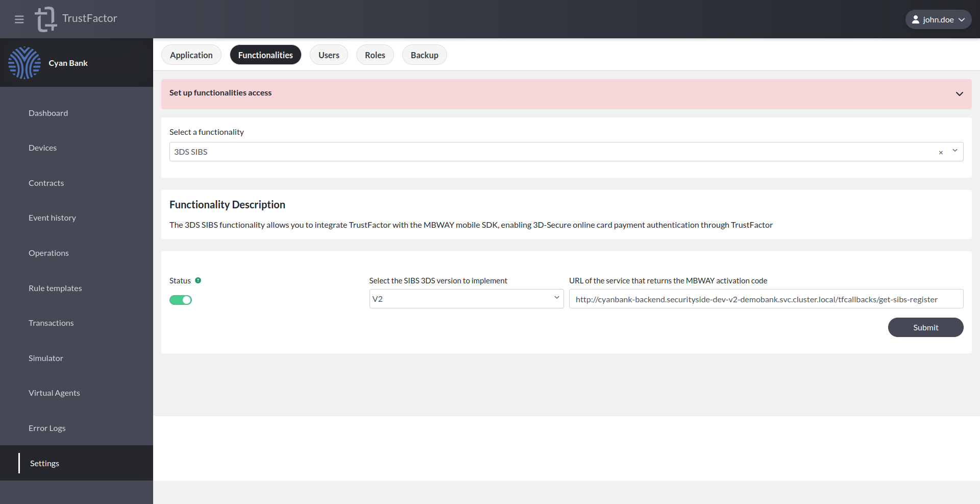Open the Backup tab
This screenshot has height=504, width=980.
pyautogui.click(x=424, y=55)
